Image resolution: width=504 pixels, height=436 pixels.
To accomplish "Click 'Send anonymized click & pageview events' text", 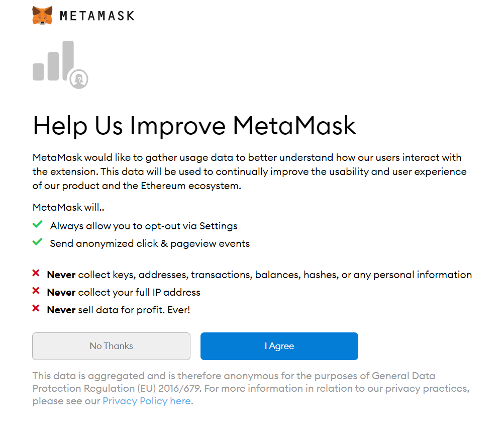I will point(150,244).
